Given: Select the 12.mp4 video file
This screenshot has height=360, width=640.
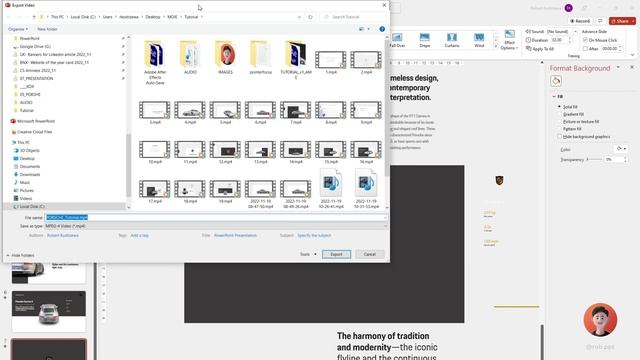Looking at the screenshot, I should pos(225,152).
